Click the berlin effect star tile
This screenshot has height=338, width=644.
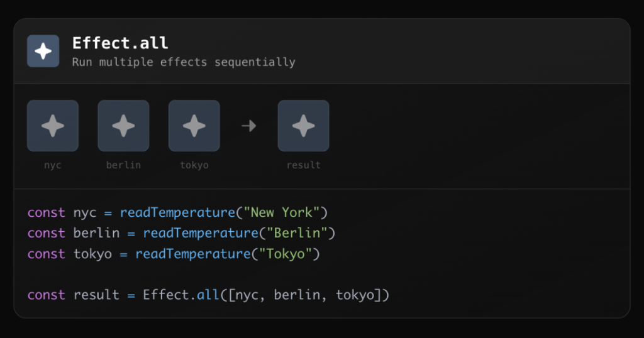[123, 126]
